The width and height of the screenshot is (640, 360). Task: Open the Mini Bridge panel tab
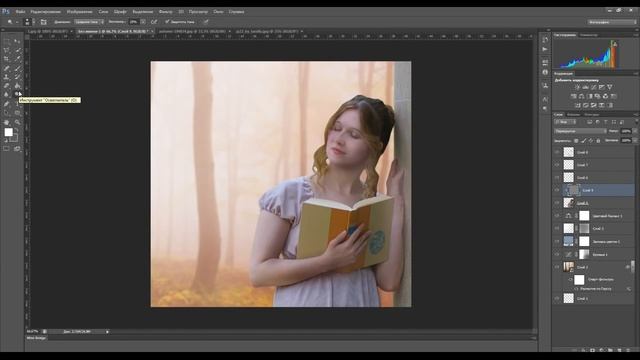(x=36, y=338)
